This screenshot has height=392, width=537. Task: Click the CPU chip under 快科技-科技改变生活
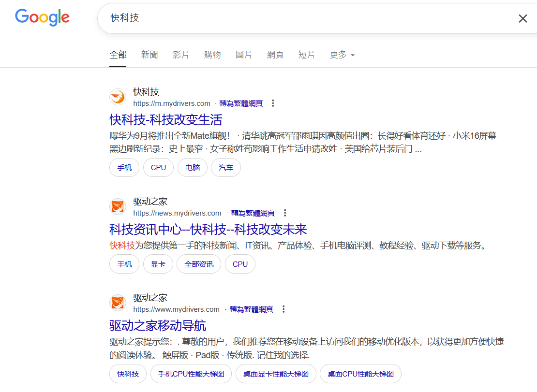158,168
